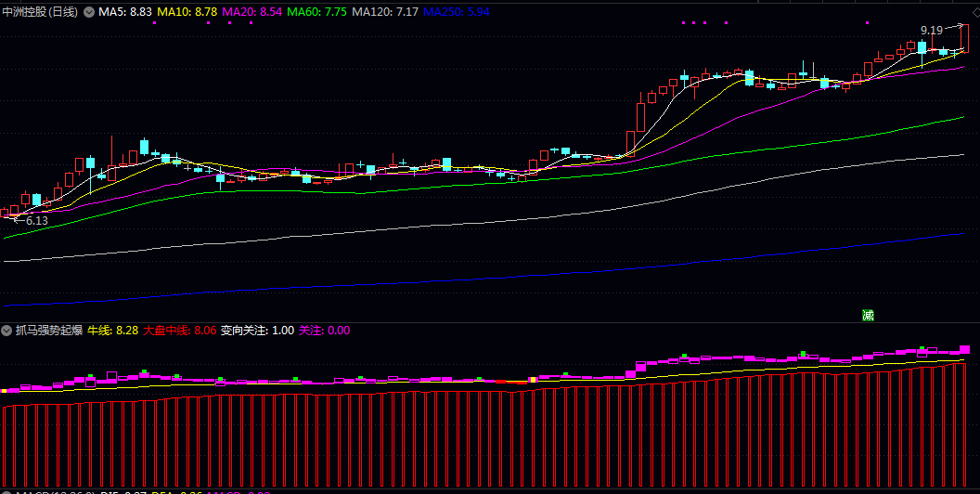This screenshot has height=494, width=980.
Task: Click the magenta 关注 value label
Action: pos(323,330)
